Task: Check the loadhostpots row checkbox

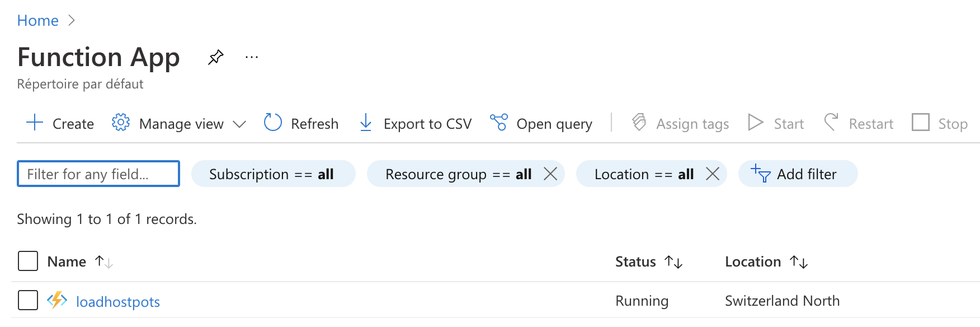Action: tap(28, 300)
